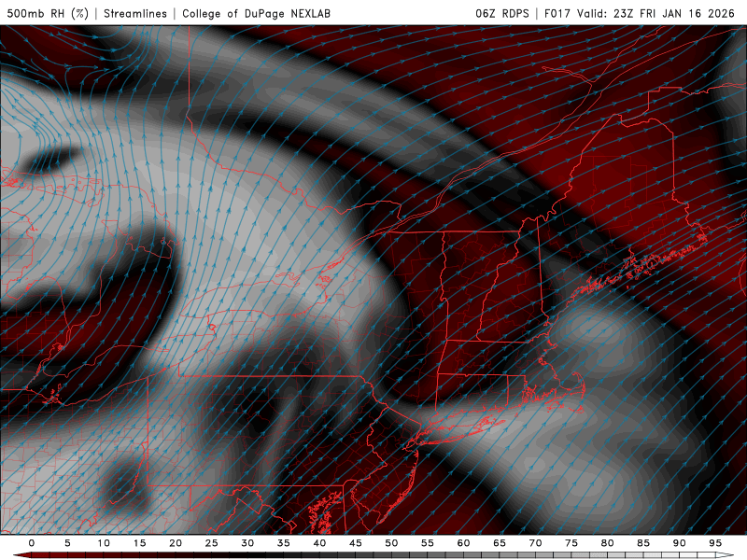
Task: Click the legend label '85'
Action: 643,543
